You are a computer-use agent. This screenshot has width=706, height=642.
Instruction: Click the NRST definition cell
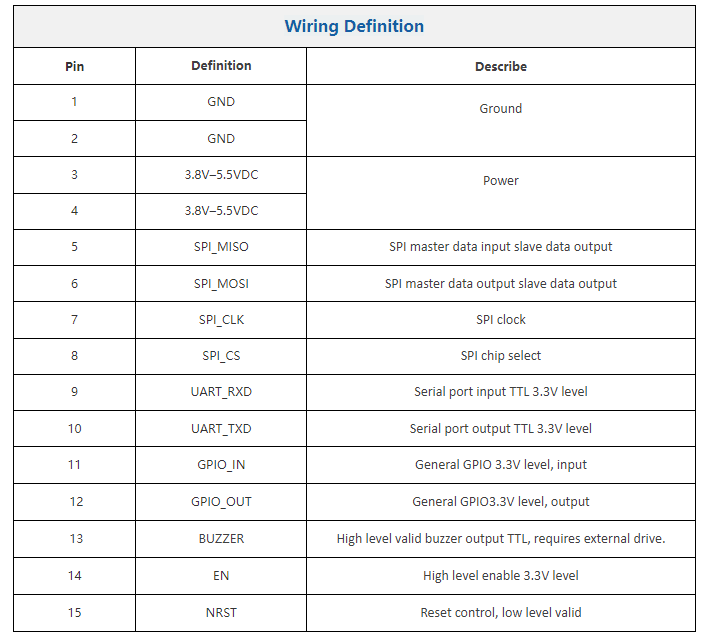click(221, 612)
